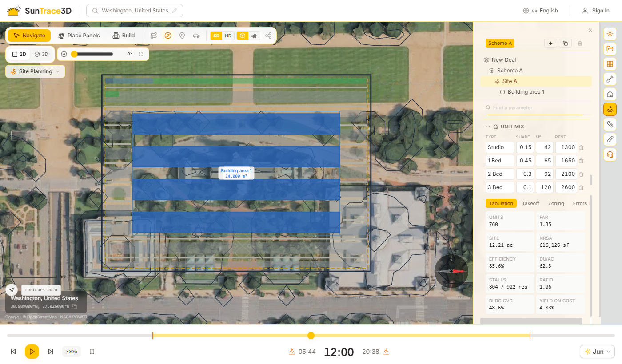
Task: Delete the Studio unit mix row
Action: 581,147
